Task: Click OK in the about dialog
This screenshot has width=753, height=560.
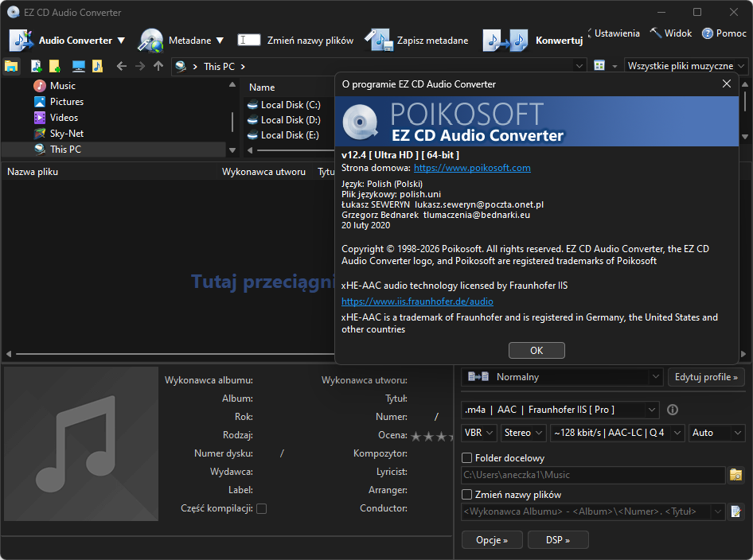Action: point(536,350)
